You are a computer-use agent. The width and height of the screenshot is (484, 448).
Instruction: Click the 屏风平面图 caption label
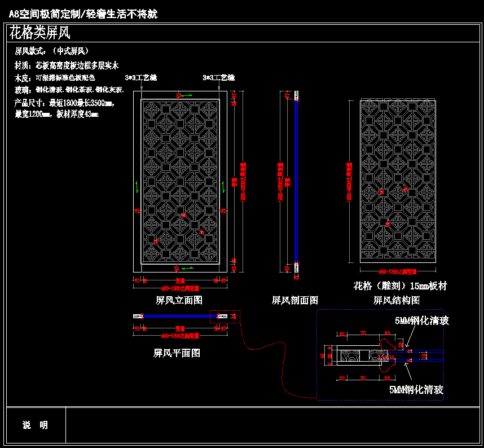(x=177, y=353)
